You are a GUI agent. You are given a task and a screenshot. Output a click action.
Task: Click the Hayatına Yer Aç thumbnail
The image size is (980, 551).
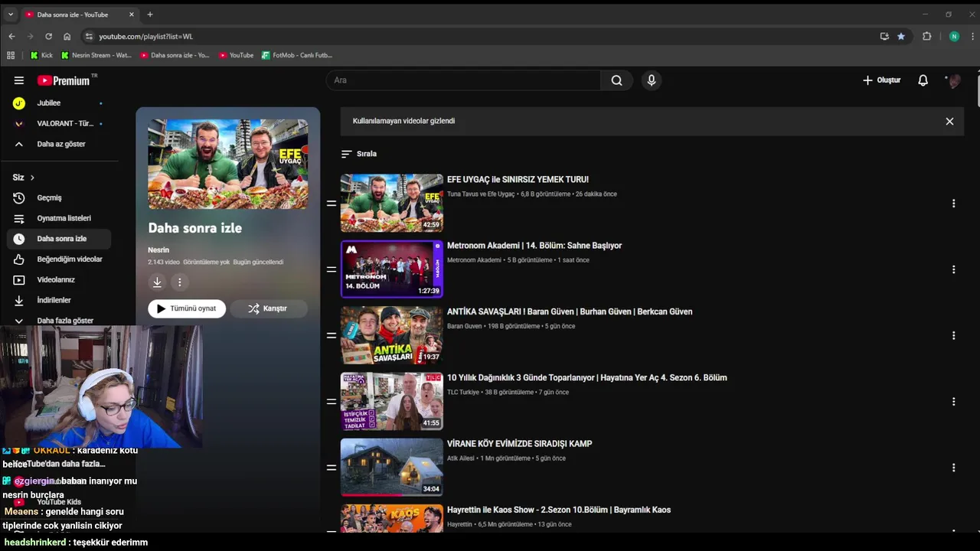click(392, 401)
